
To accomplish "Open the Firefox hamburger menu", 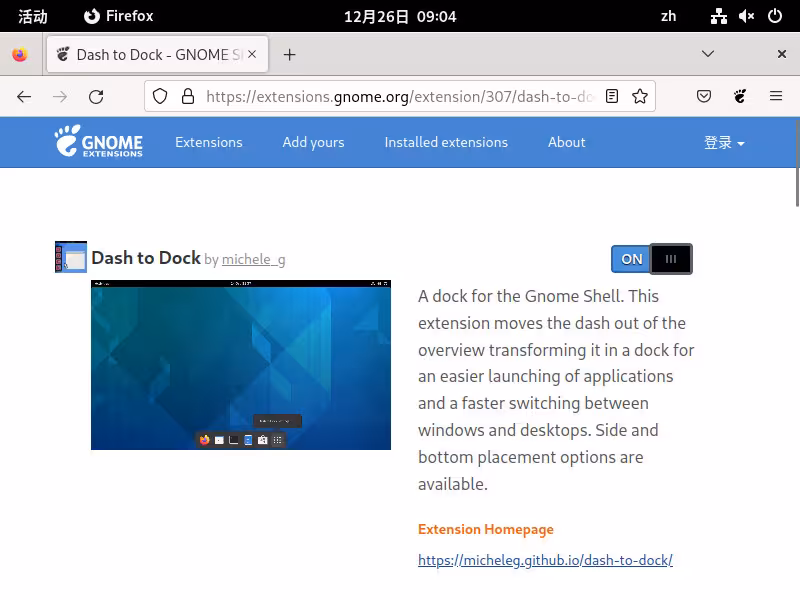I will (776, 96).
